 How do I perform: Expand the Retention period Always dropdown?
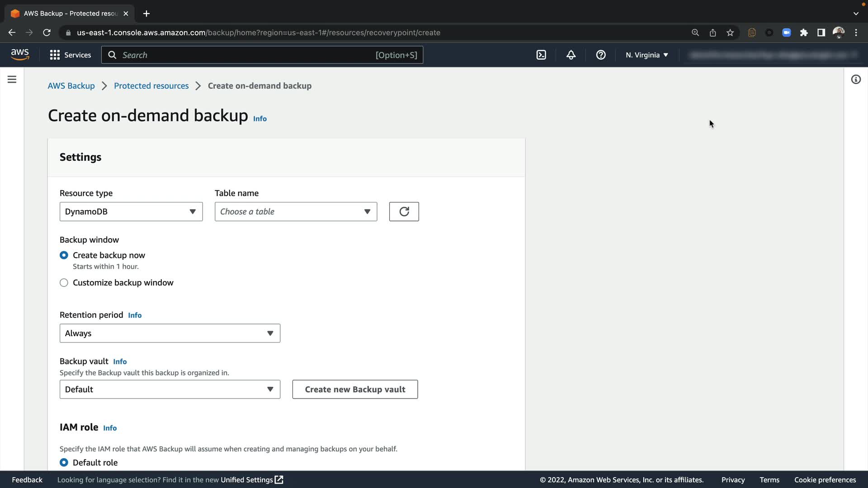[170, 333]
